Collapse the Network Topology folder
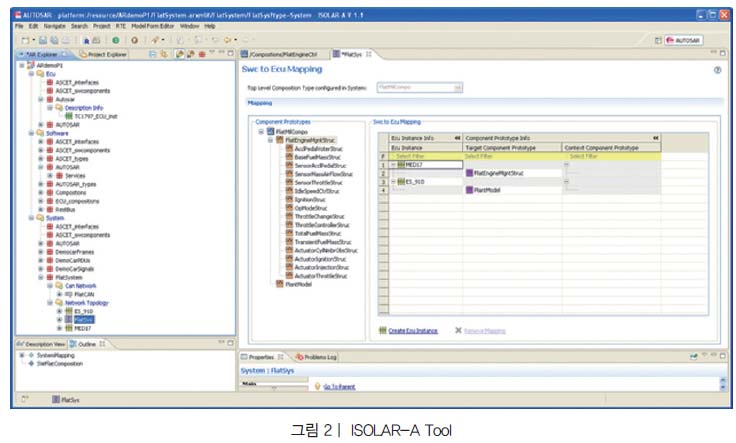This screenshot has width=736, height=443. (50, 303)
